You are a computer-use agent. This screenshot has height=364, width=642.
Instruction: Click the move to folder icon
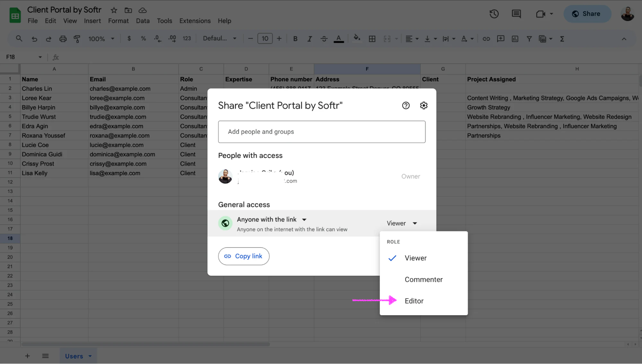[128, 10]
